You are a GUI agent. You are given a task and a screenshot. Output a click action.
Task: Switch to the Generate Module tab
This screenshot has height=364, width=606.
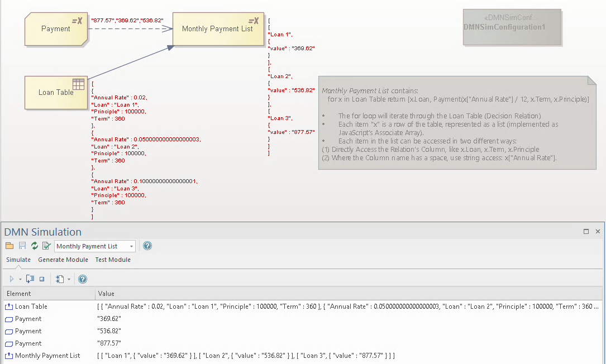(63, 260)
